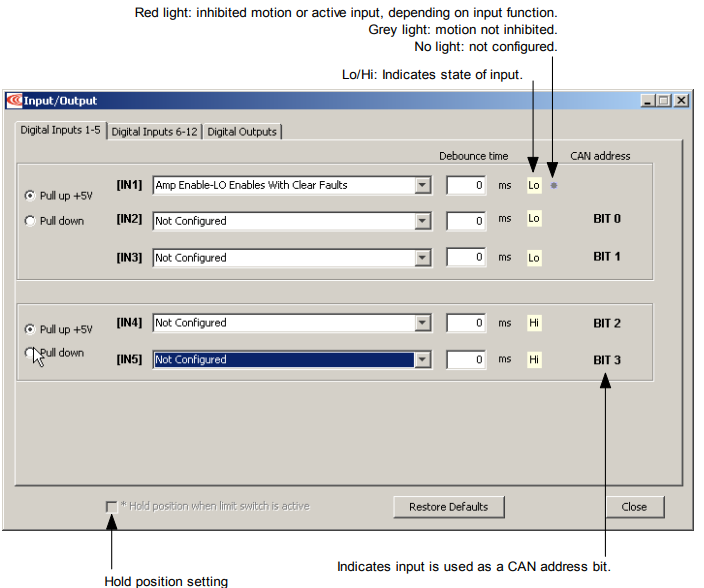Expand the IN4 function dropdown arrow
Image resolution: width=704 pixels, height=588 pixels.
(x=422, y=323)
